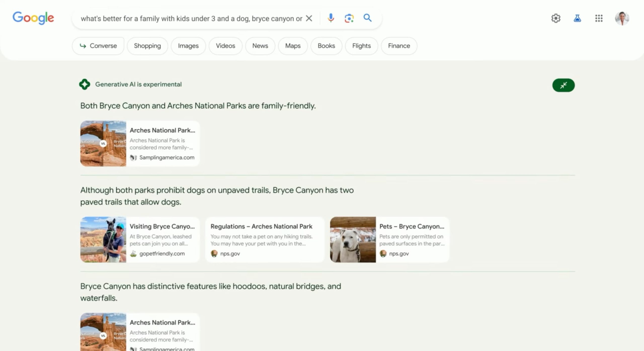Select the Shopping filter chip
Viewport: 644px width, 351px height.
[147, 46]
